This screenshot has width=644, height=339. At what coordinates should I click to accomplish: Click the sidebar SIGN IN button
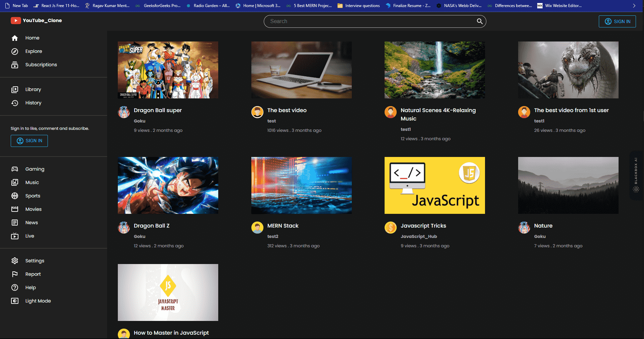point(29,141)
